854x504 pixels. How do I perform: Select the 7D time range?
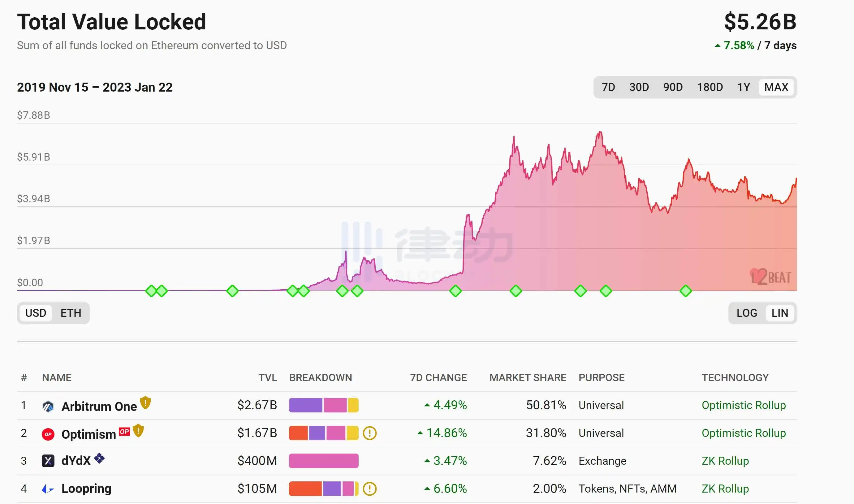608,87
